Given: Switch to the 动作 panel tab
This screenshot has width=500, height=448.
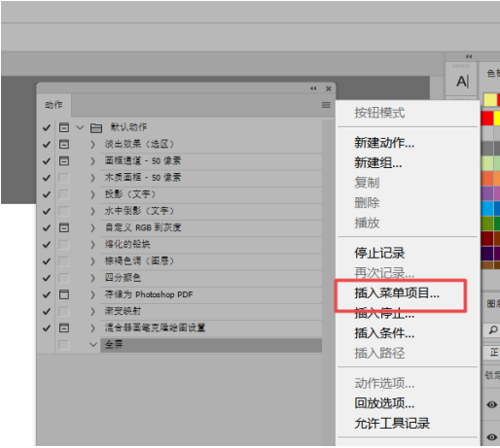Looking at the screenshot, I should 54,105.
